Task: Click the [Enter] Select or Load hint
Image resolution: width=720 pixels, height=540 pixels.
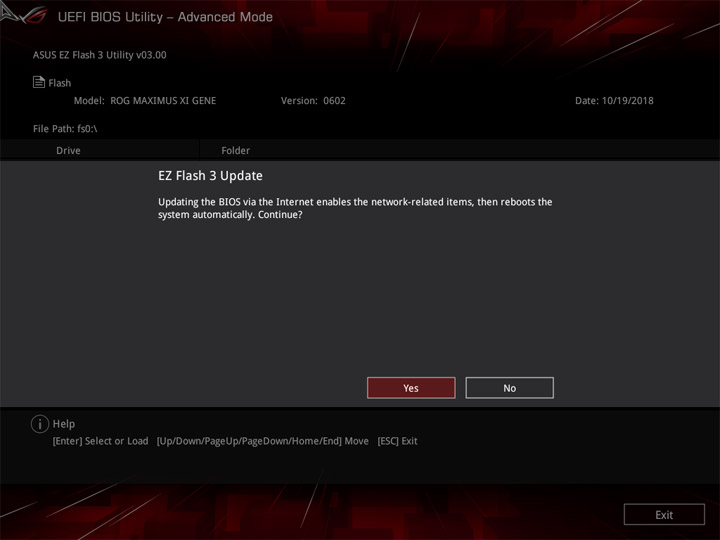Action: 101,441
